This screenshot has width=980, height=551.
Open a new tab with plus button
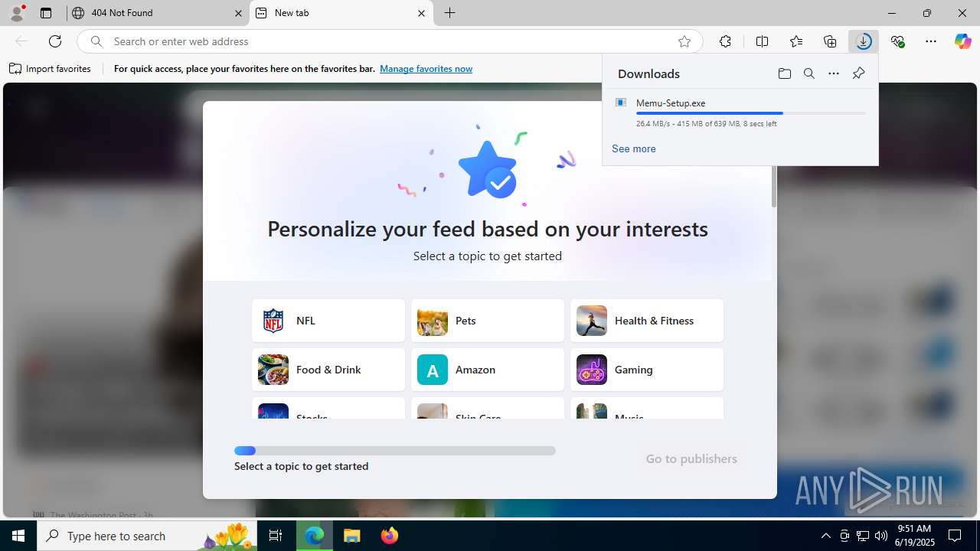pos(450,13)
